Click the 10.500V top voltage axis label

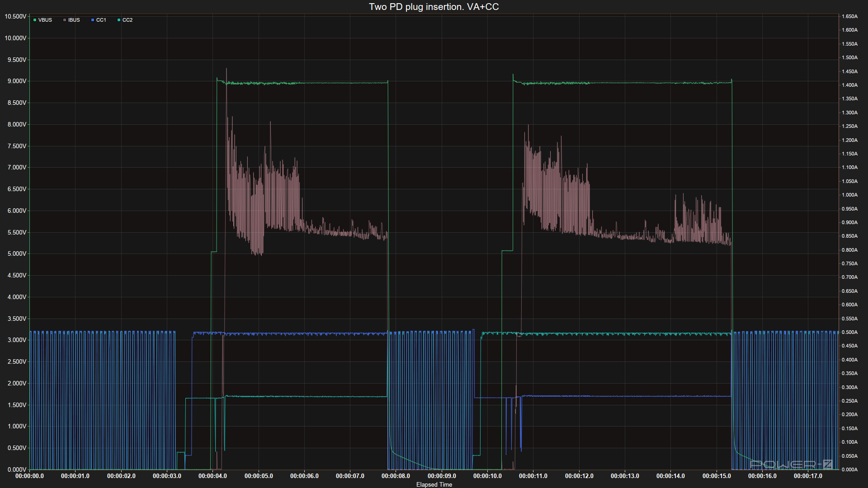point(15,16)
